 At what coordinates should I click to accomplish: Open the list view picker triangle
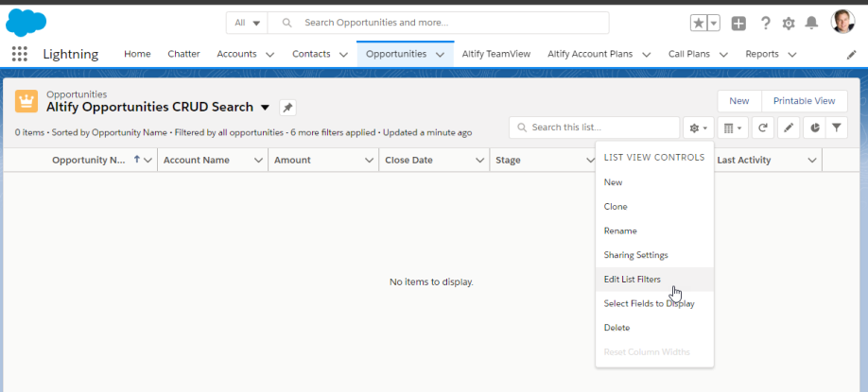pyautogui.click(x=265, y=108)
